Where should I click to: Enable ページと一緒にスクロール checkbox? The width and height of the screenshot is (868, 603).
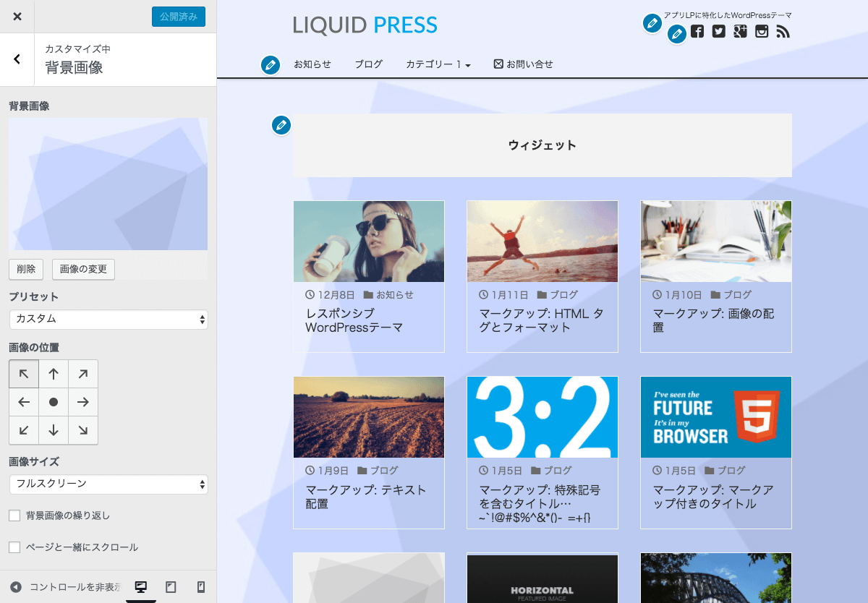coord(14,547)
